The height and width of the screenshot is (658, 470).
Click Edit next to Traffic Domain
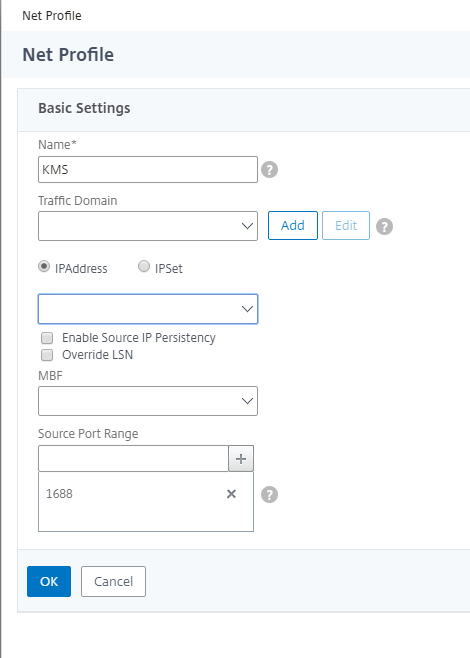click(346, 225)
